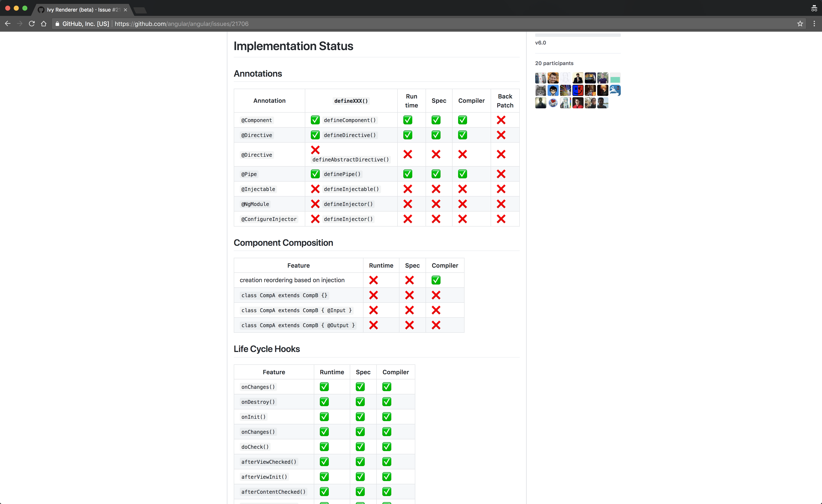Click the doCheck() Compiler green check
The width and height of the screenshot is (822, 504).
tap(387, 447)
